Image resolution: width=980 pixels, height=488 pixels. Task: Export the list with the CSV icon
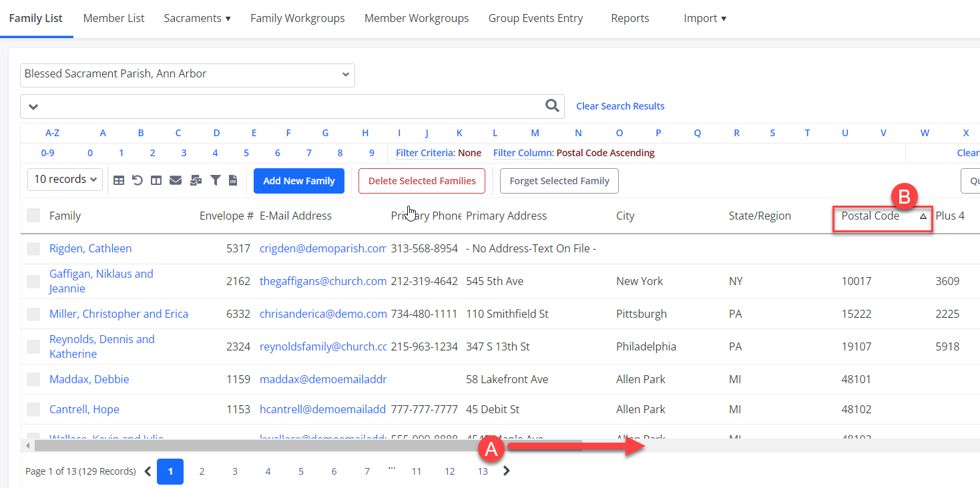(x=233, y=180)
